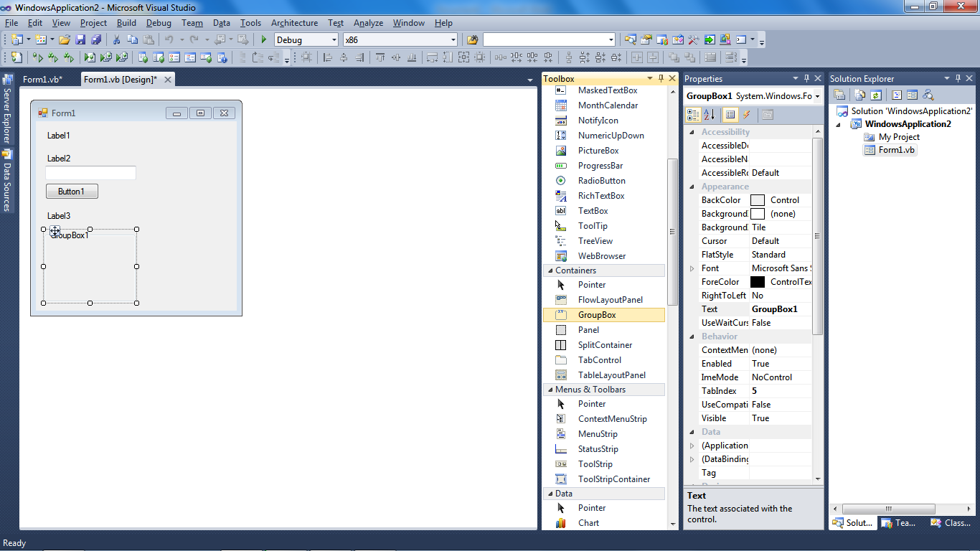980x551 pixels.
Task: Select the GroupBox control in the Toolbox
Action: [595, 314]
